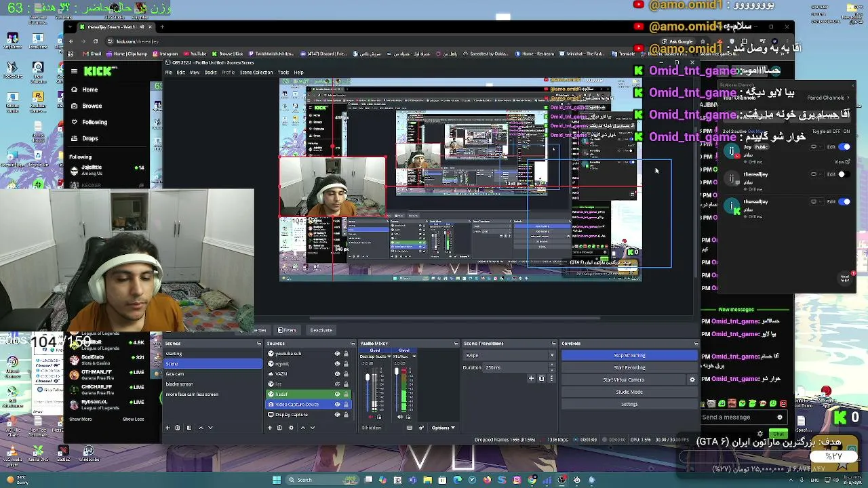Open the Swipe transition dropdown
Viewport: 868px width, 488px height.
pos(509,355)
